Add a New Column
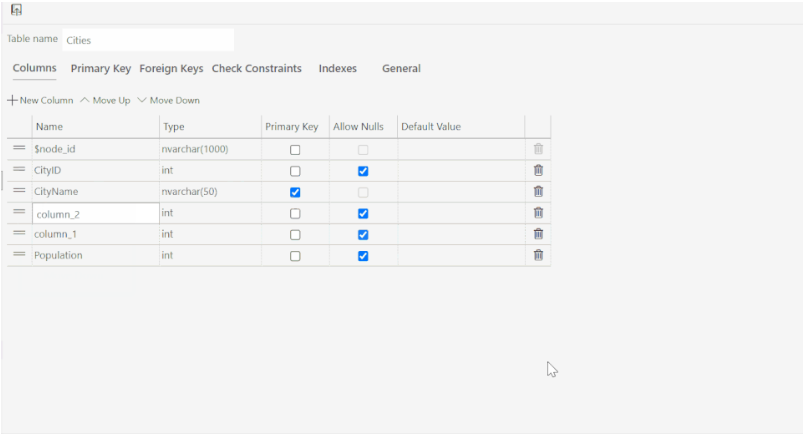The width and height of the screenshot is (803, 435). (41, 100)
